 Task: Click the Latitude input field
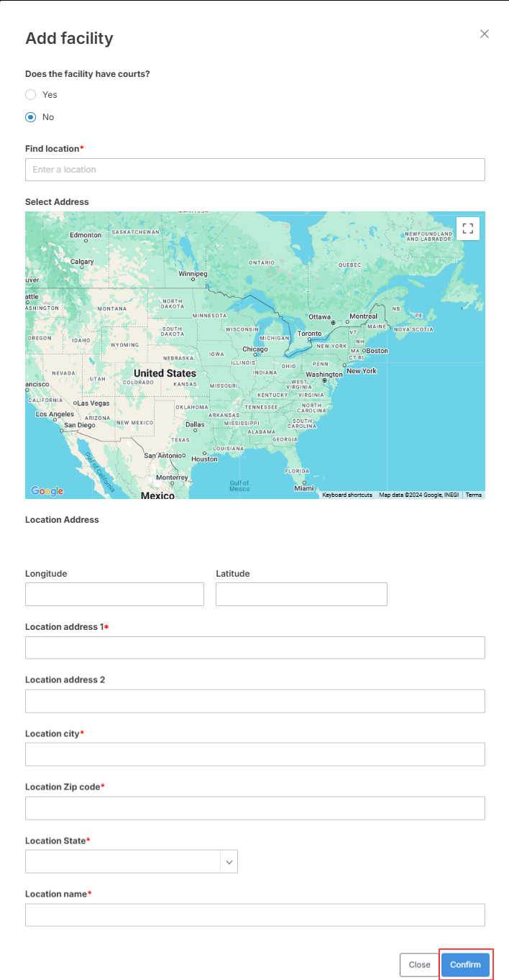tap(301, 594)
